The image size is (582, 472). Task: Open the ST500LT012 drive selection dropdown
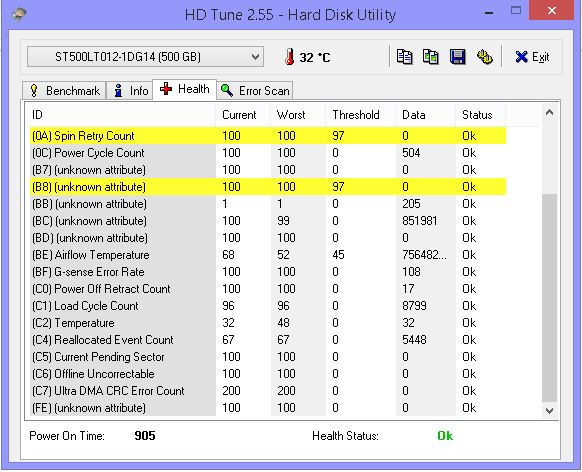[x=146, y=57]
